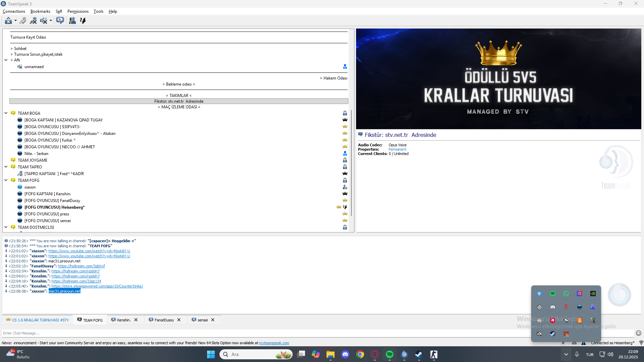Open the Steam store CounterStrike link
Viewport: 644px width, 362px height.
97,287
